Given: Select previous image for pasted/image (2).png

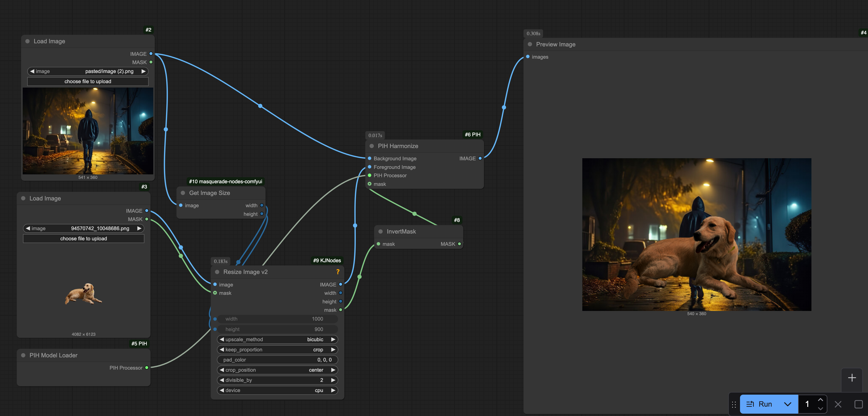Looking at the screenshot, I should (x=32, y=71).
